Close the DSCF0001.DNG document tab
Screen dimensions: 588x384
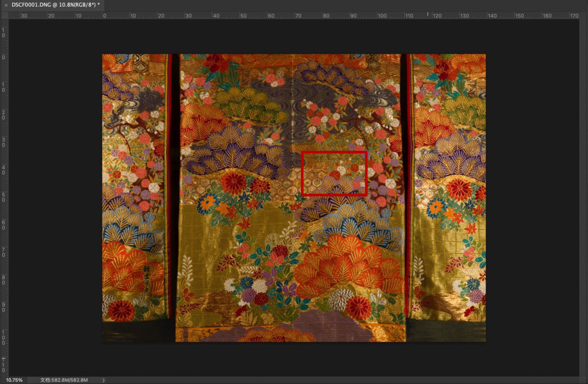coord(5,5)
